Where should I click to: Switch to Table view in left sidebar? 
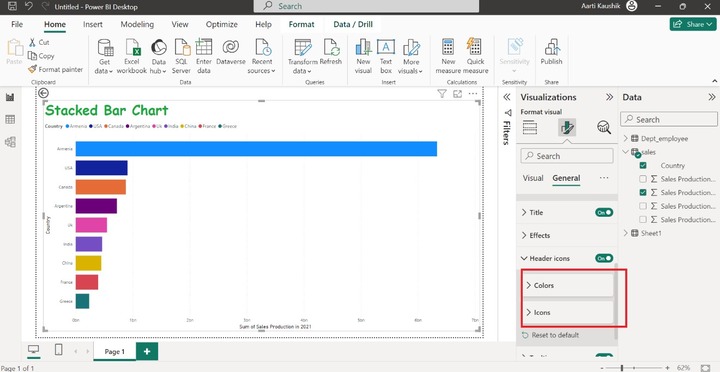point(10,119)
